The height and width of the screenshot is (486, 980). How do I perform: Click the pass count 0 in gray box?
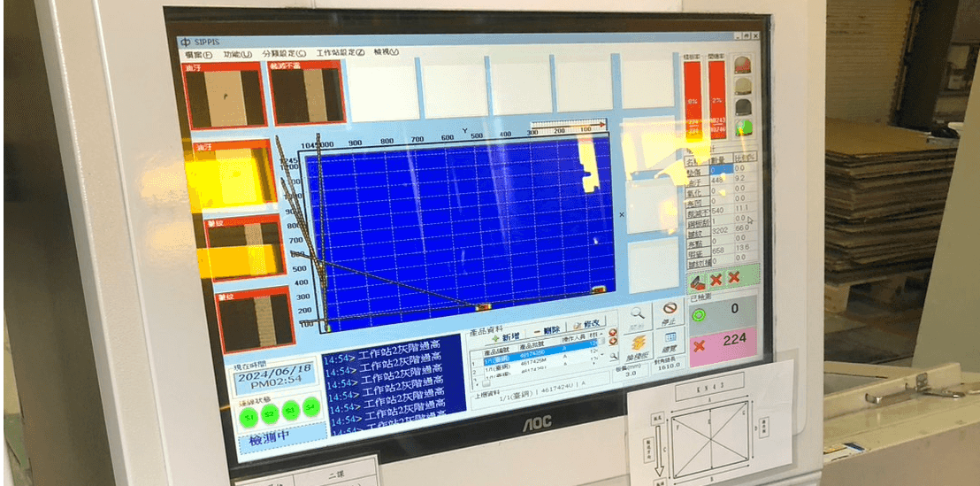point(733,308)
